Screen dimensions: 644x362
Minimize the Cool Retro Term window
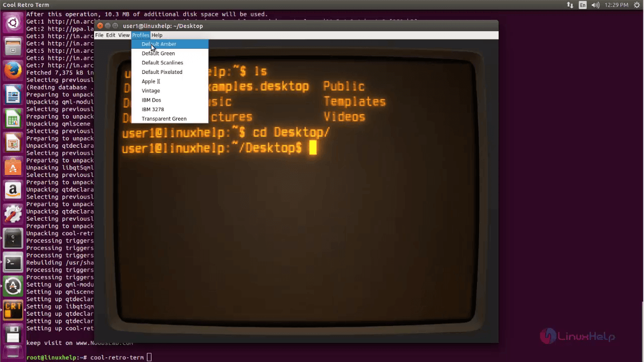pyautogui.click(x=108, y=26)
